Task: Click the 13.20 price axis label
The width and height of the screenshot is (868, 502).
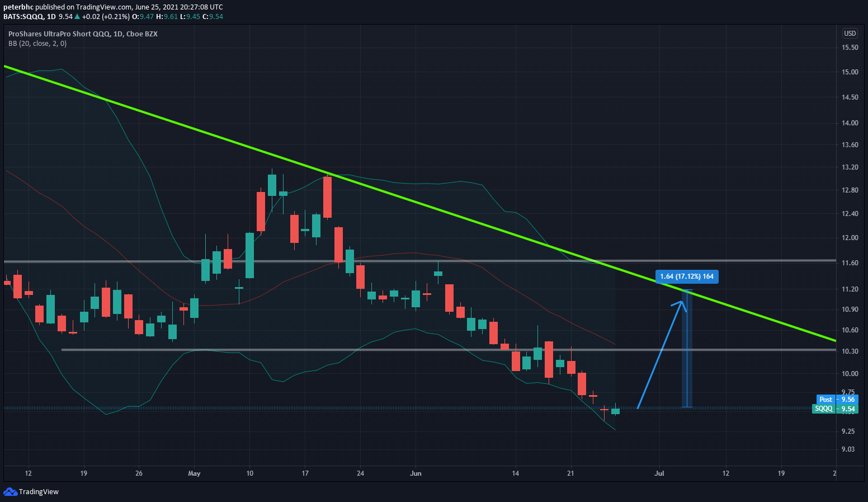Action: (850, 167)
